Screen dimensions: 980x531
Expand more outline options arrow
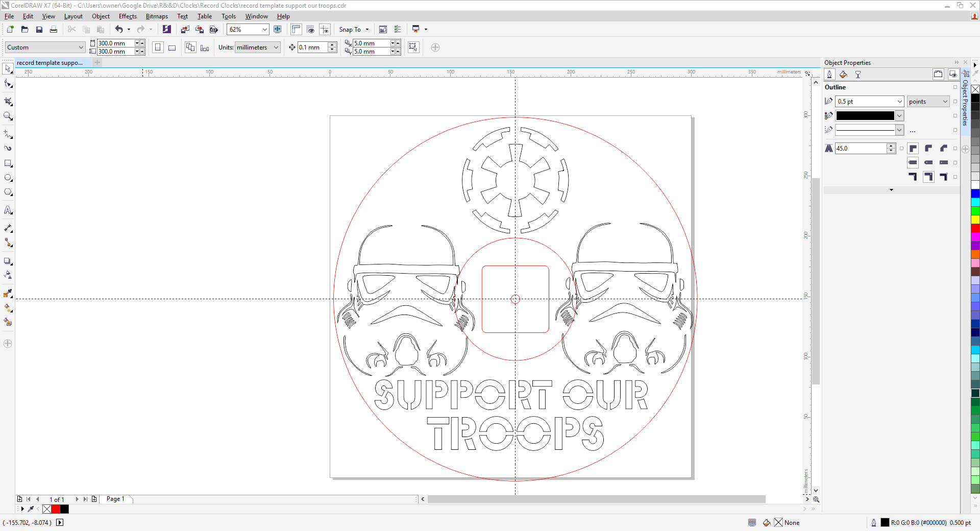click(x=892, y=190)
